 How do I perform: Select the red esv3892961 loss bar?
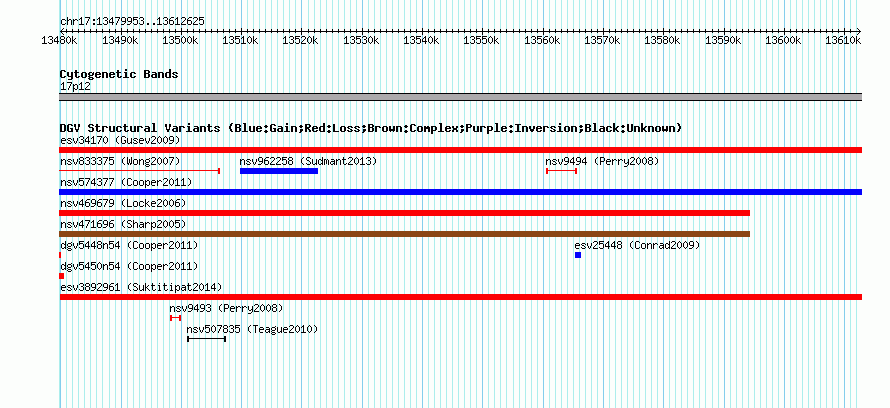pyautogui.click(x=460, y=297)
